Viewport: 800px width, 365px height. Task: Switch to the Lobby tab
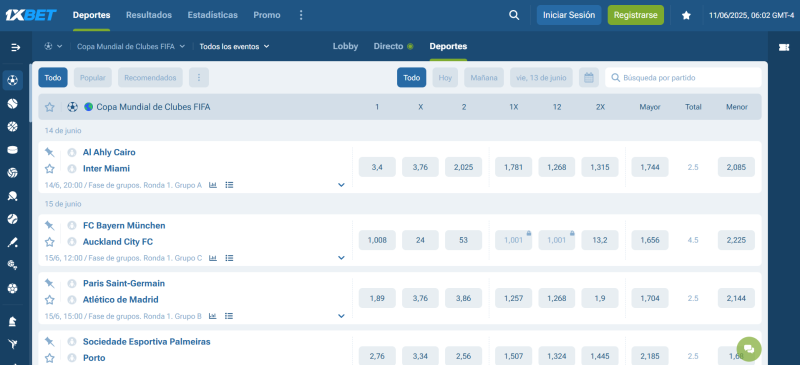pyautogui.click(x=345, y=46)
